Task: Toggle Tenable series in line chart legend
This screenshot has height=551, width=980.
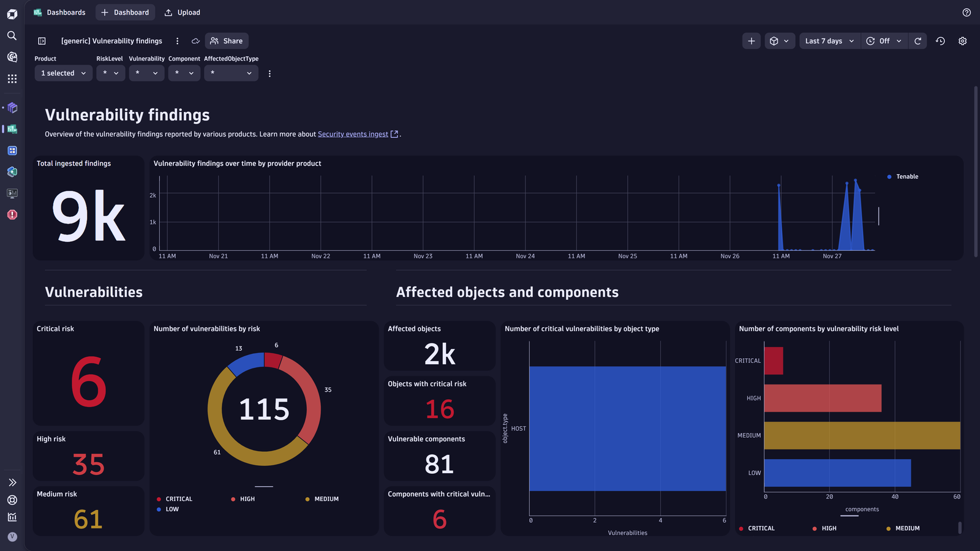Action: tap(903, 177)
